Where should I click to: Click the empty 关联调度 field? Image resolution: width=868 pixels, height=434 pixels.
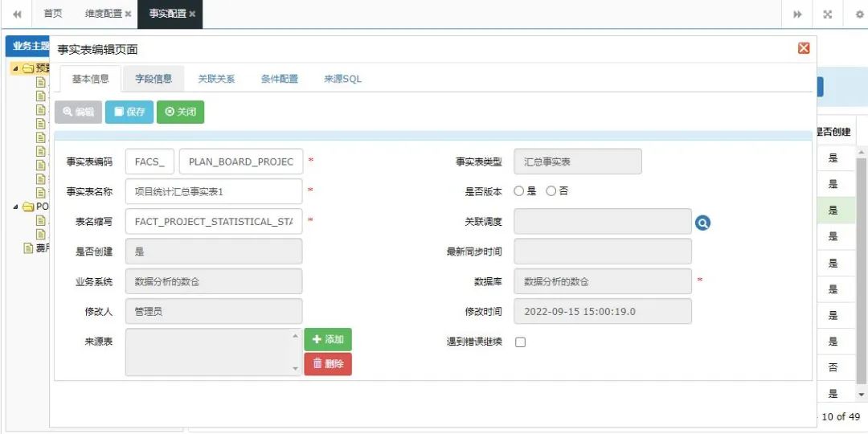click(x=603, y=222)
